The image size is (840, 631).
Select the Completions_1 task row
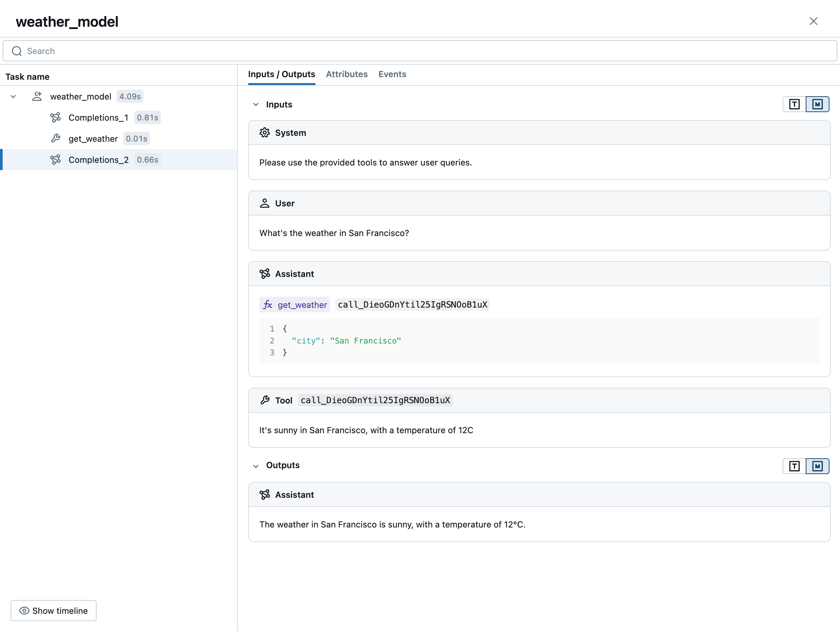99,117
